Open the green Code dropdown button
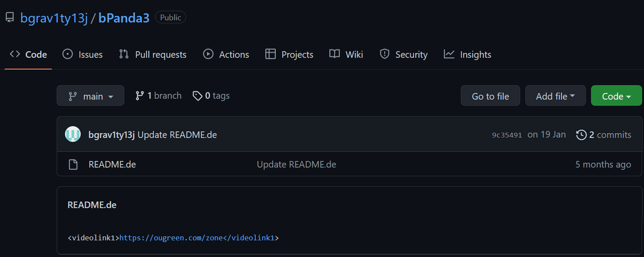The height and width of the screenshot is (257, 644). point(616,96)
